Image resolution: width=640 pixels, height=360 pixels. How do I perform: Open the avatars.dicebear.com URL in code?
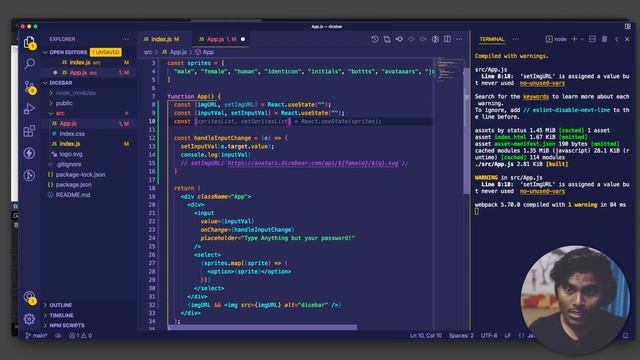pos(312,163)
